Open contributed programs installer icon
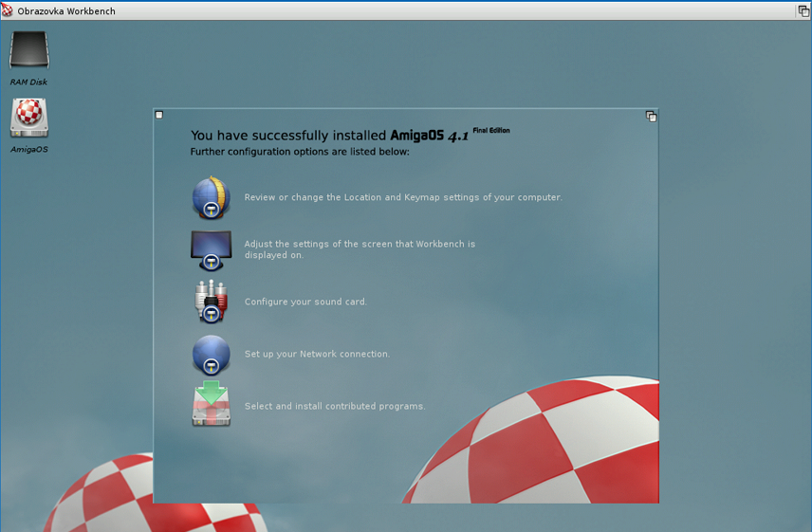 [212, 404]
